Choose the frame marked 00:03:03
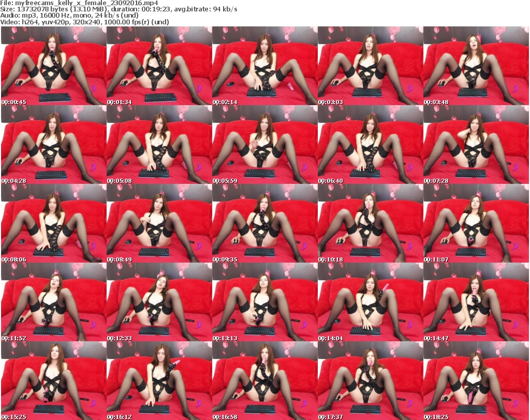 [370, 66]
